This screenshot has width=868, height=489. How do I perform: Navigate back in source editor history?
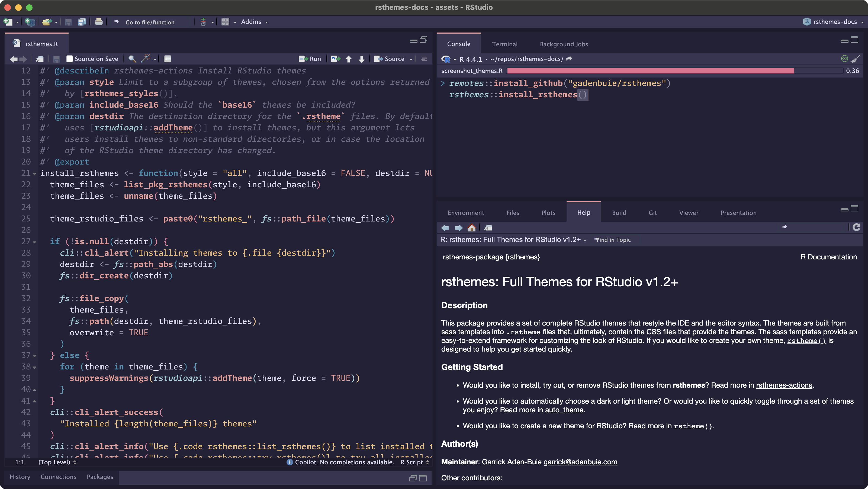(x=14, y=59)
